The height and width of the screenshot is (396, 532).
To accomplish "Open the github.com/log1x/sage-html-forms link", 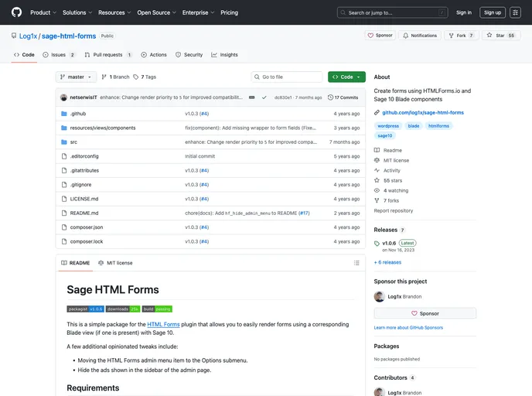I will click(423, 113).
